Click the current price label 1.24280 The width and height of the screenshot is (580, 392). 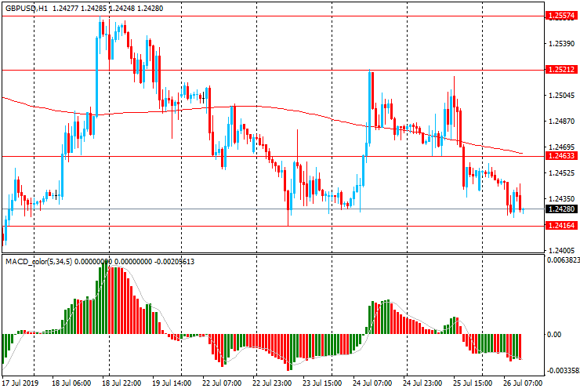(561, 209)
